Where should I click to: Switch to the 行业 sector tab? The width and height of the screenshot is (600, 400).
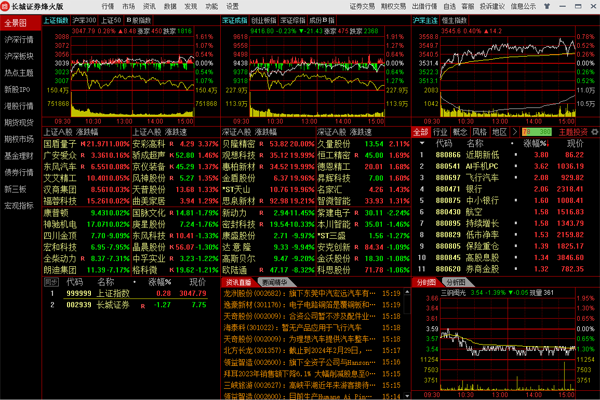coord(440,132)
